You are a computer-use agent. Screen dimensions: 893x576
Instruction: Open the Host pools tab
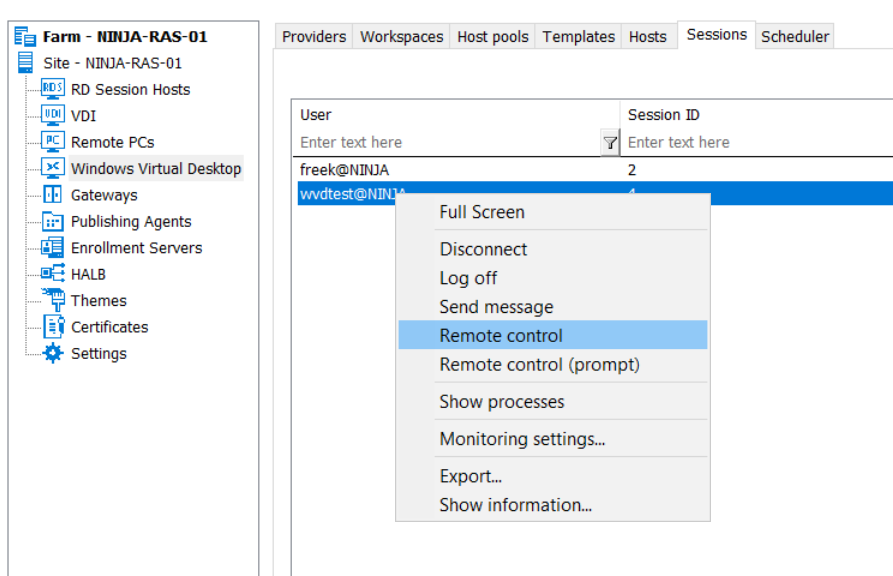tap(493, 37)
